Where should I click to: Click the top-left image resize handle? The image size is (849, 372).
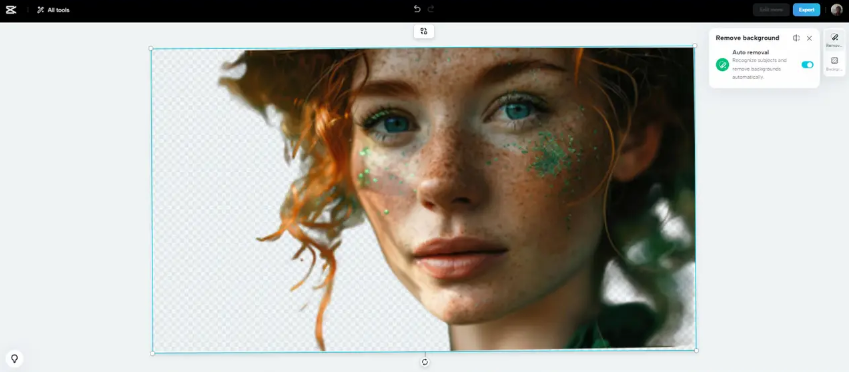pyautogui.click(x=151, y=48)
